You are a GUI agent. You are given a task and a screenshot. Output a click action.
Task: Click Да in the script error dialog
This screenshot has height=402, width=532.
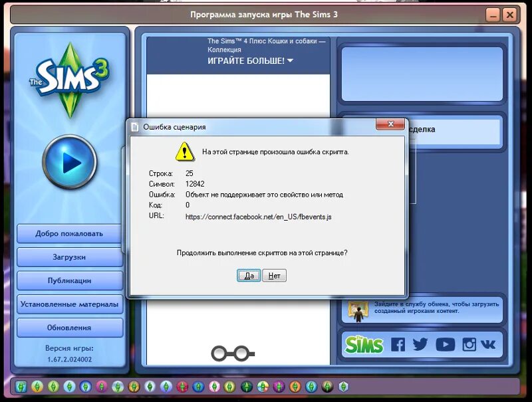point(249,276)
